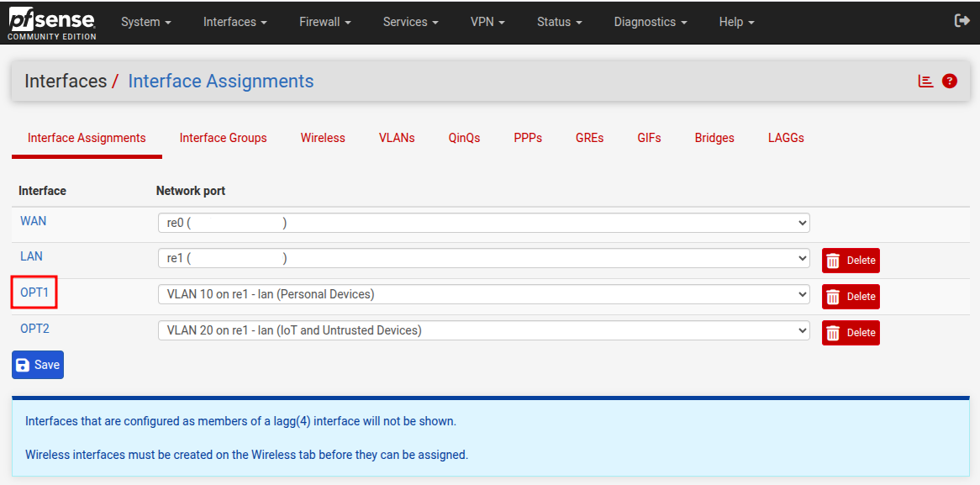The width and height of the screenshot is (980, 485).
Task: Select the Interface Assignments tab
Action: pyautogui.click(x=87, y=138)
